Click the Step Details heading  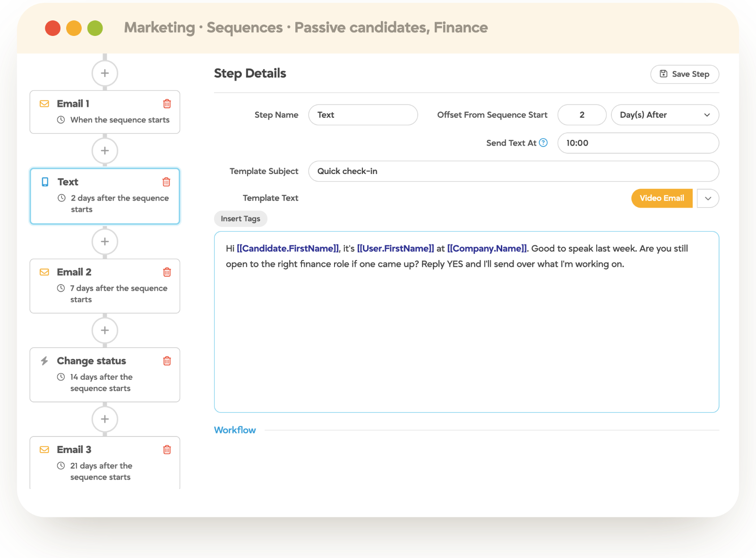(x=250, y=73)
